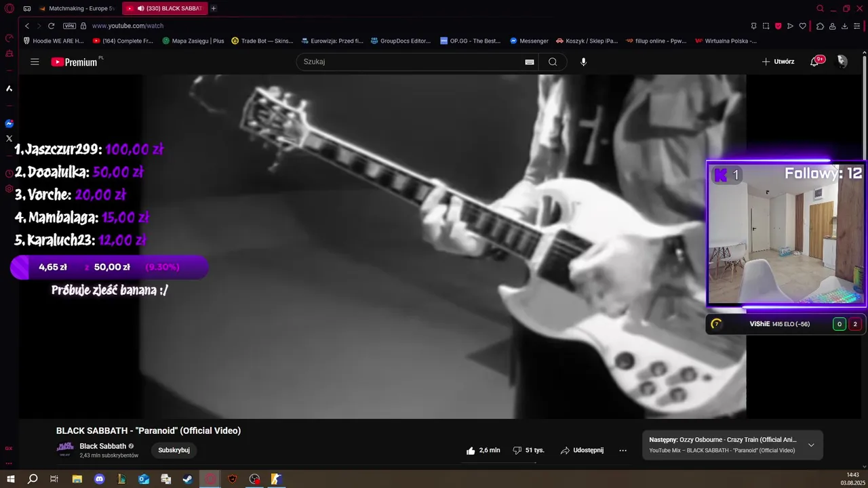Open the browser tab search magnifier
Screen dimensions: 868x488
coord(821,8)
